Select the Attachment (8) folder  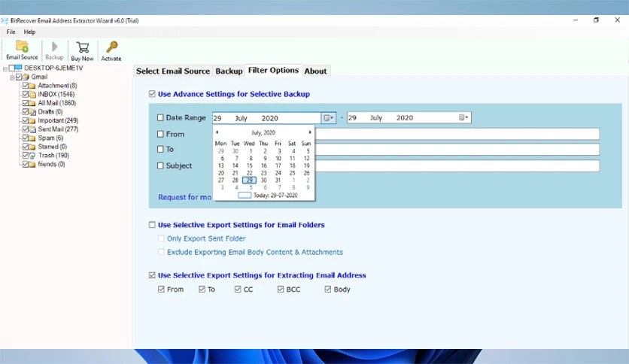coord(57,86)
